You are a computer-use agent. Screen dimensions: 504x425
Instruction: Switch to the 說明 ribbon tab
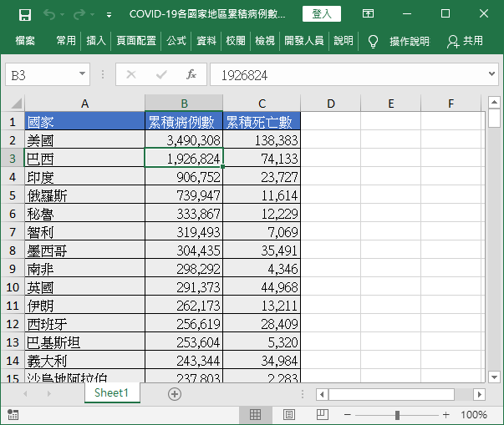click(344, 41)
